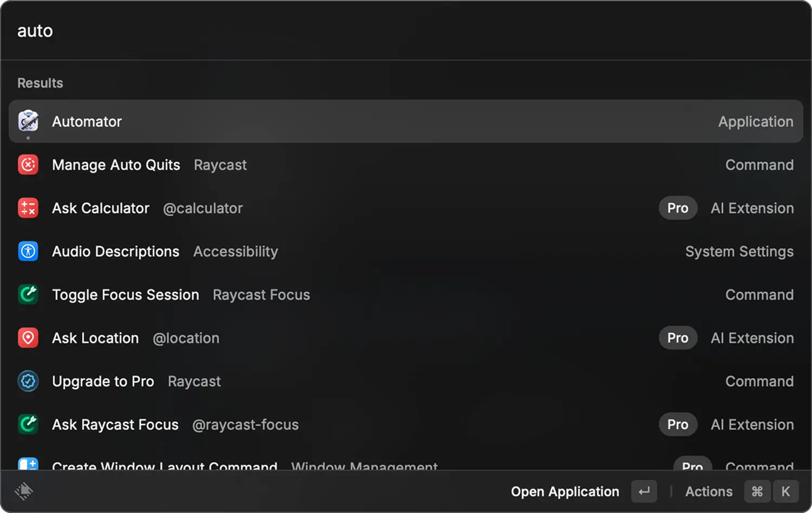Click Pro badge on Ask Calculator row
This screenshot has width=812, height=513.
[x=678, y=208]
